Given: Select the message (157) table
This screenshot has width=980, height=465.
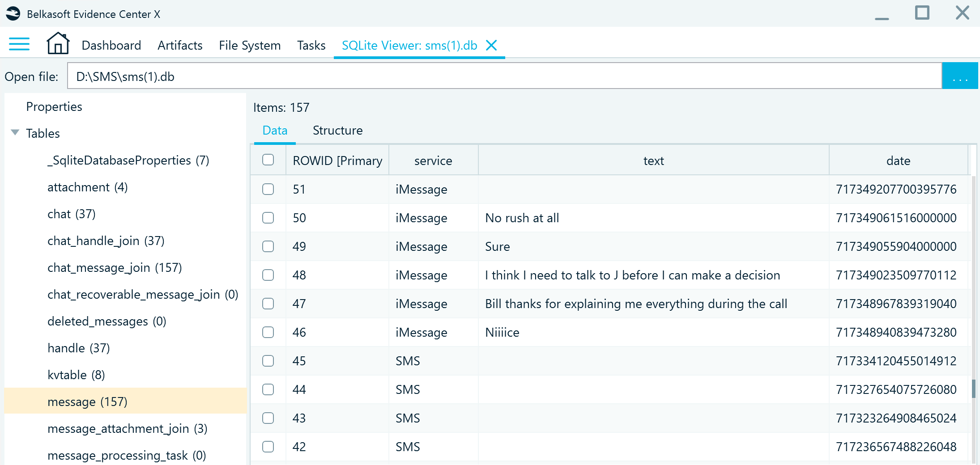Looking at the screenshot, I should (125, 401).
